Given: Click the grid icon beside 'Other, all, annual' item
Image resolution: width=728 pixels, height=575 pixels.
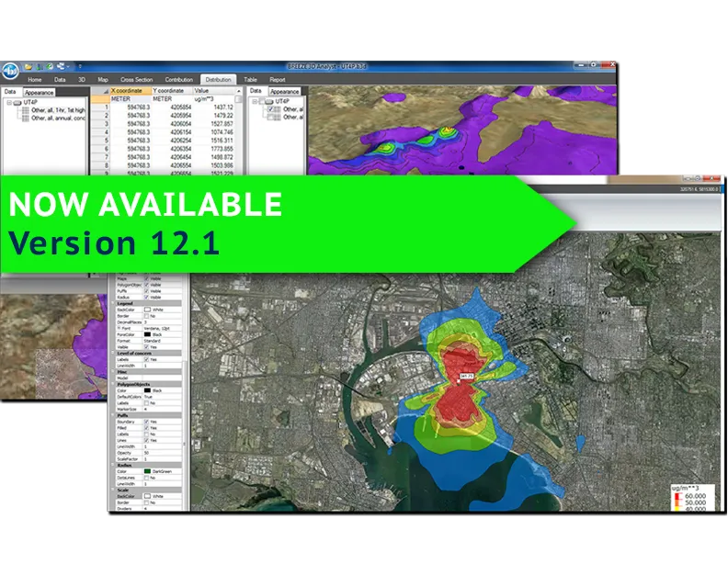Looking at the screenshot, I should (25, 118).
